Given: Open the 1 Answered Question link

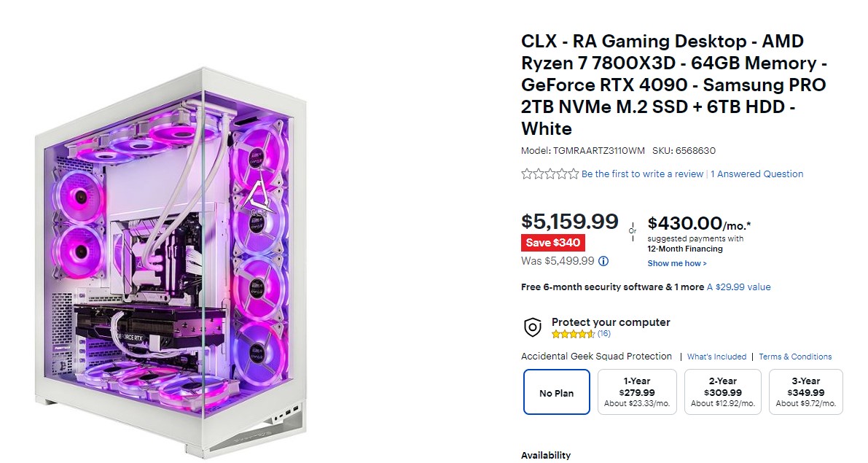Looking at the screenshot, I should 756,174.
